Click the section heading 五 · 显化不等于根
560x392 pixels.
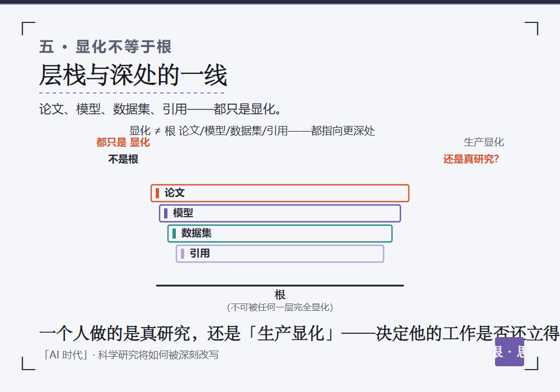pos(105,47)
